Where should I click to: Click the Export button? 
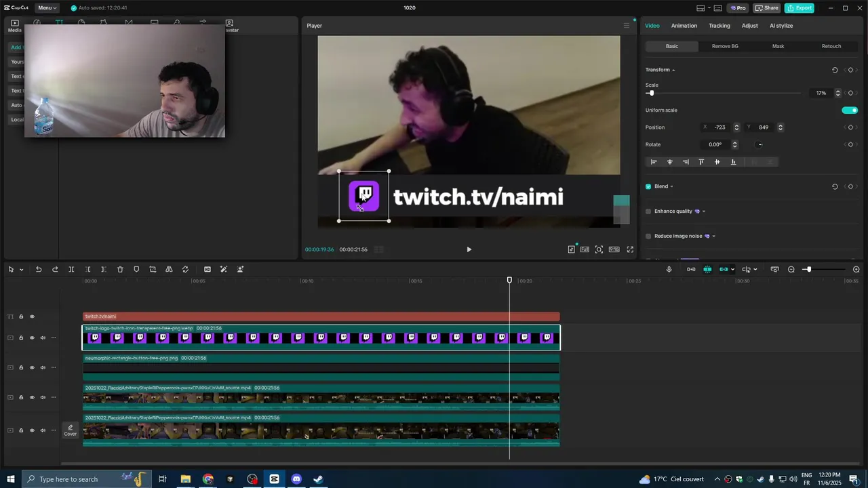[800, 8]
